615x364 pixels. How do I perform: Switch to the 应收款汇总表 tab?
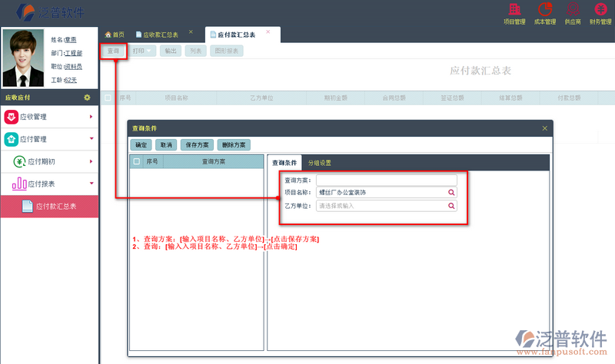[x=157, y=35]
